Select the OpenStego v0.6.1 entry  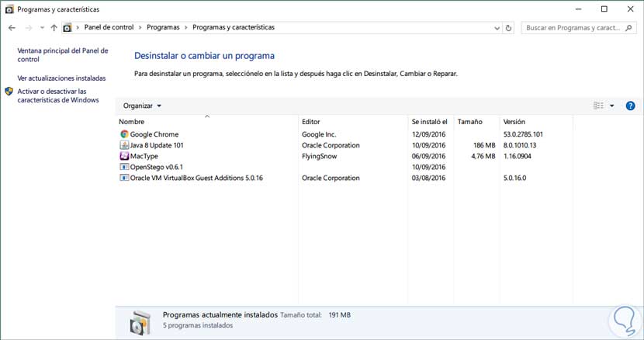[x=157, y=167]
